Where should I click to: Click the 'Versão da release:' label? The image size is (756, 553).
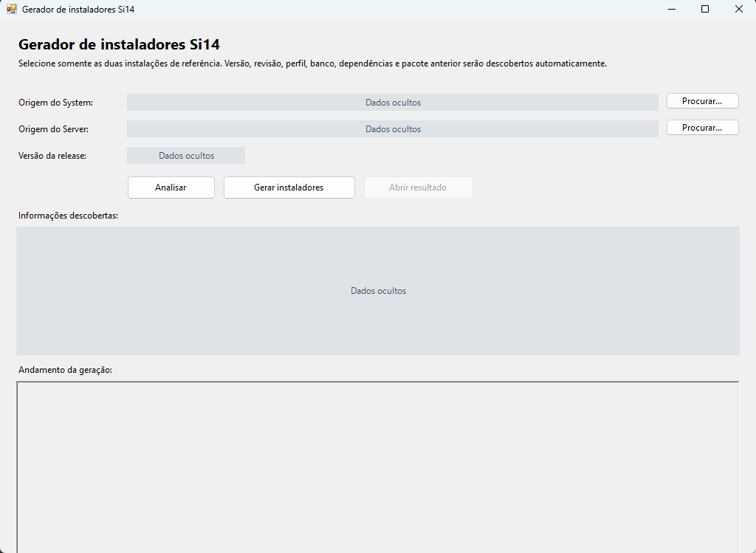[52, 156]
